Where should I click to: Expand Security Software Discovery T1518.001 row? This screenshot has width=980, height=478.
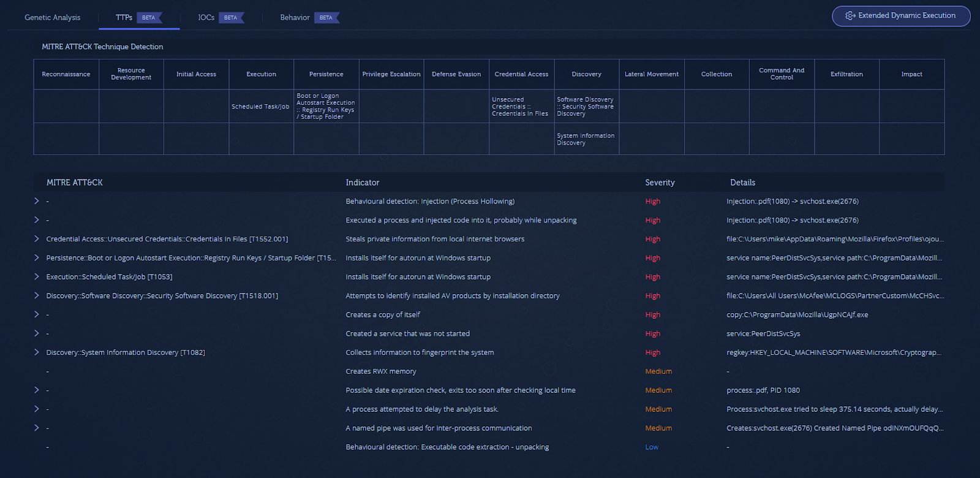37,295
